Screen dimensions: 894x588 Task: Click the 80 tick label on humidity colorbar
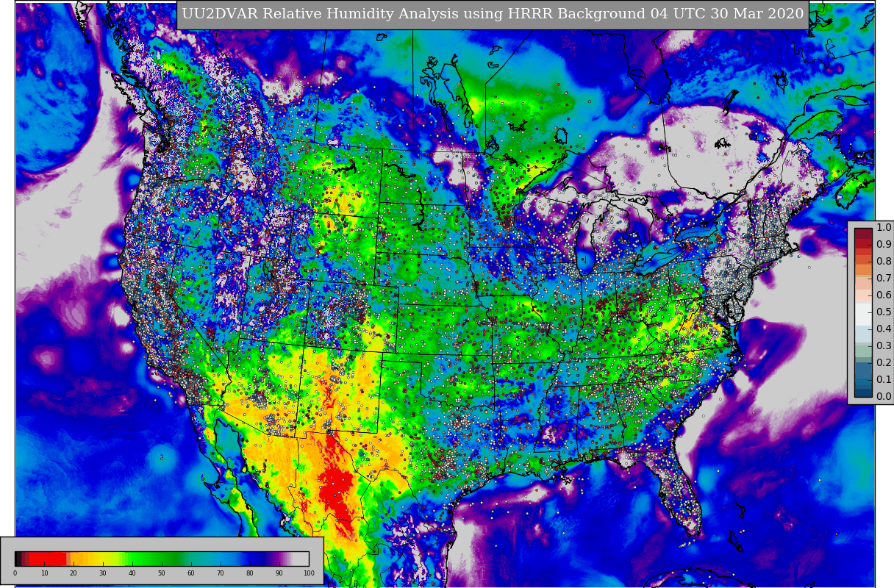point(250,573)
